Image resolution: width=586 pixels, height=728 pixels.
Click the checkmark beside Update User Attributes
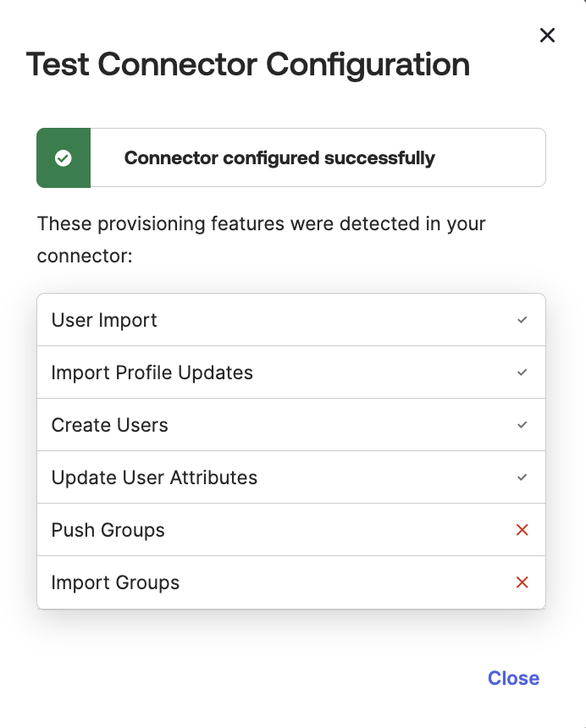coord(522,477)
